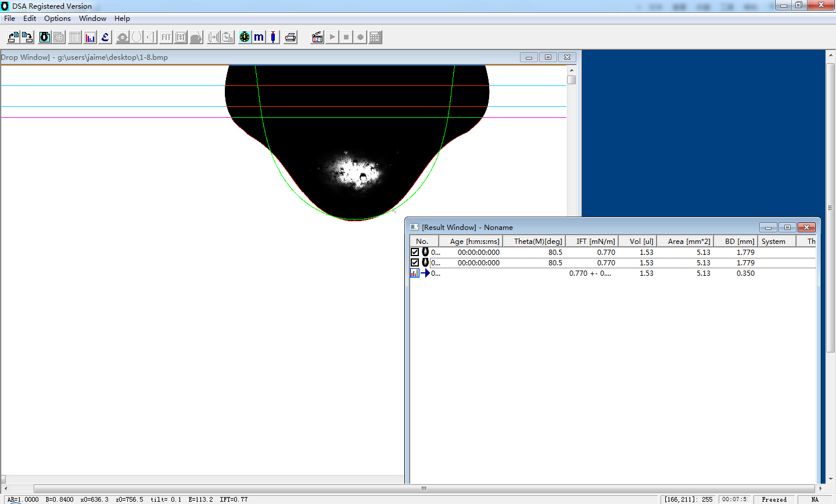Click the Theta(M)[deg] column header
The width and height of the screenshot is (836, 504).
tap(534, 240)
